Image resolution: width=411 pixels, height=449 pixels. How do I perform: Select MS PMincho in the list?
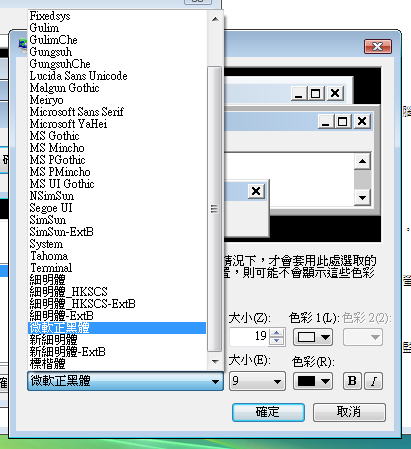pos(117,172)
